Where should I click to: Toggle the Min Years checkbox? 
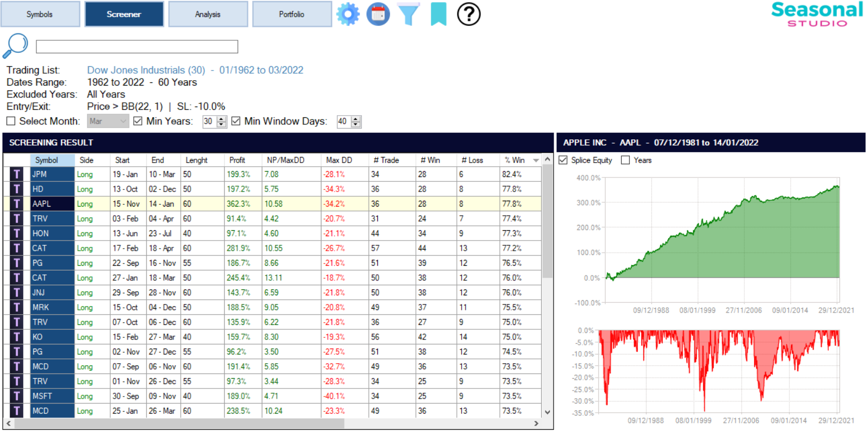[138, 121]
